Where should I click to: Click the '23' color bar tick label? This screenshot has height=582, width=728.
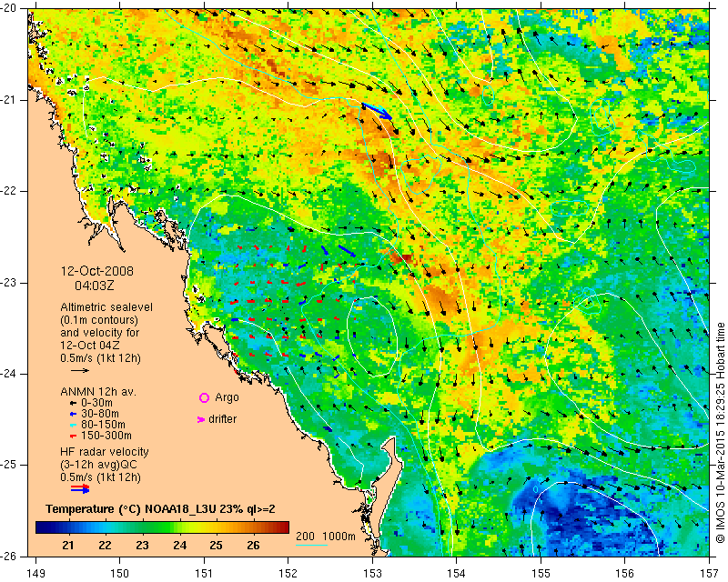click(142, 545)
